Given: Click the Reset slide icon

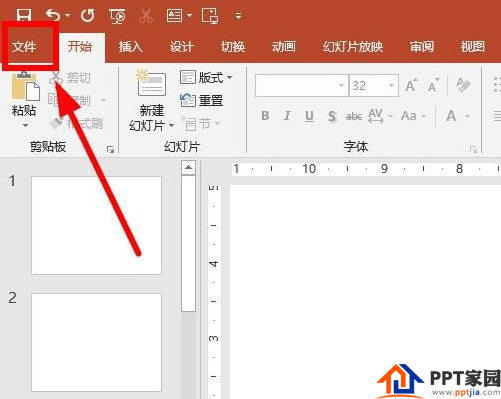Looking at the screenshot, I should 188,100.
